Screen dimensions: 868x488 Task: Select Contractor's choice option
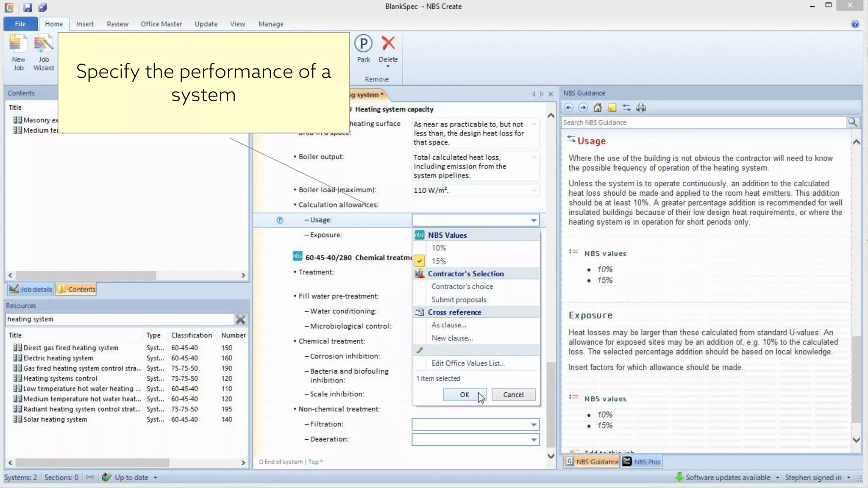(x=462, y=286)
